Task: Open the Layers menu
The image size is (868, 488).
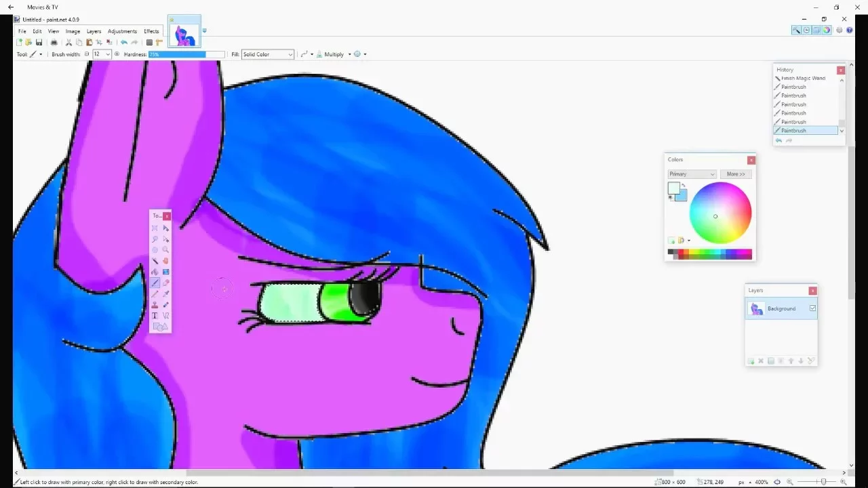Action: (94, 31)
